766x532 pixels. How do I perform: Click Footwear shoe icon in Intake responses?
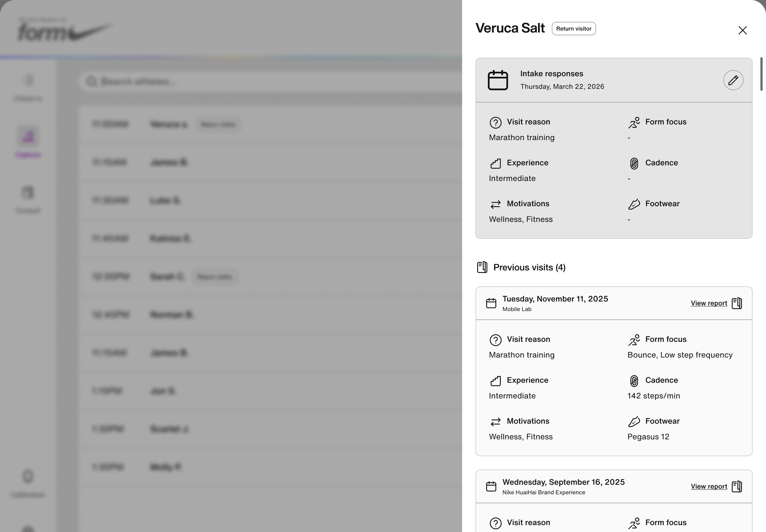click(x=634, y=204)
